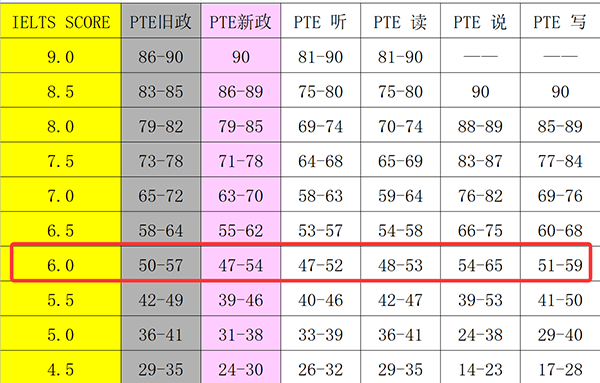Click the PTE旧政 column header
Viewport: 600px width, 383px height.
[x=161, y=21]
